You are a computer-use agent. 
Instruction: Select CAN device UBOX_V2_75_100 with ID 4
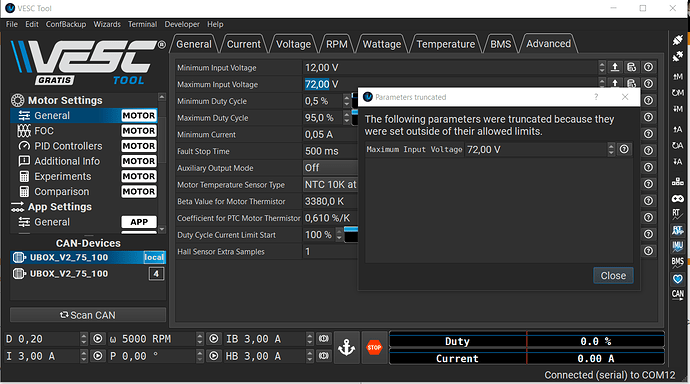click(x=88, y=274)
